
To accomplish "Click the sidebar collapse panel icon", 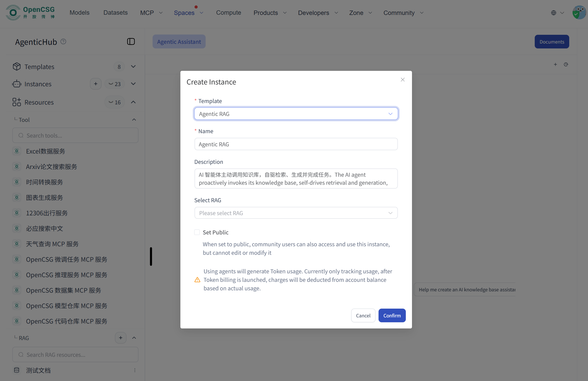I will (131, 41).
